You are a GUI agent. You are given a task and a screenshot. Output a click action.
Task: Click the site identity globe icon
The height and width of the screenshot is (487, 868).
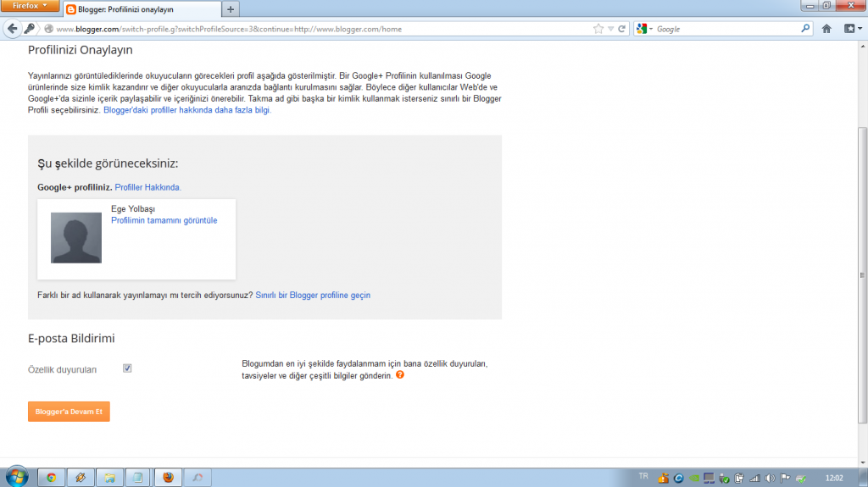pos(48,29)
